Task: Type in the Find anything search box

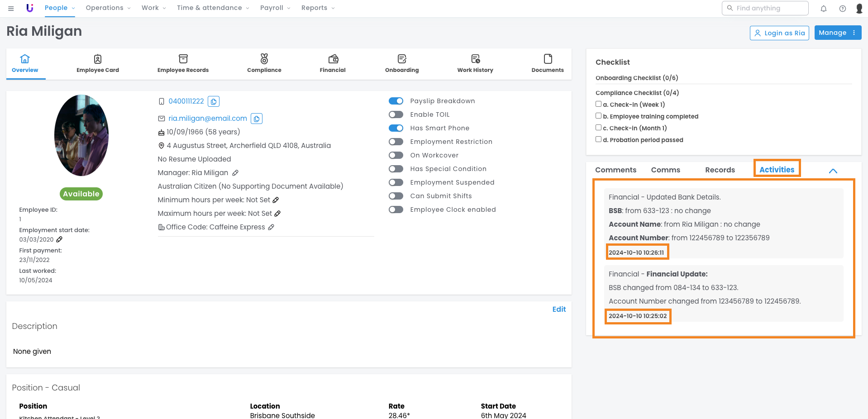Action: pos(769,8)
